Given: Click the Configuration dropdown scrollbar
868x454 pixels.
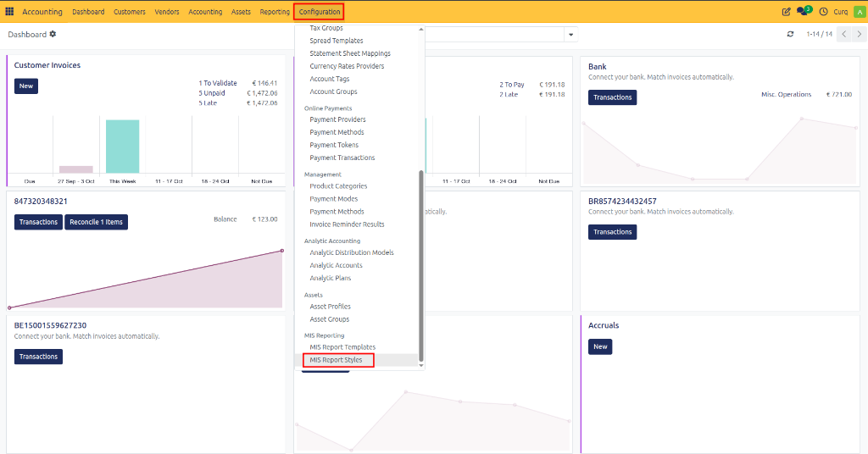Looking at the screenshot, I should click(420, 265).
